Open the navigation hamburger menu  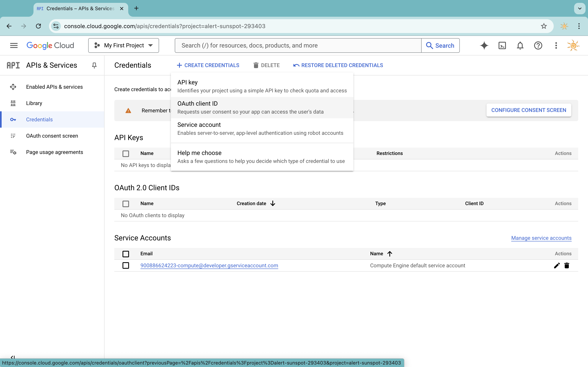click(14, 45)
